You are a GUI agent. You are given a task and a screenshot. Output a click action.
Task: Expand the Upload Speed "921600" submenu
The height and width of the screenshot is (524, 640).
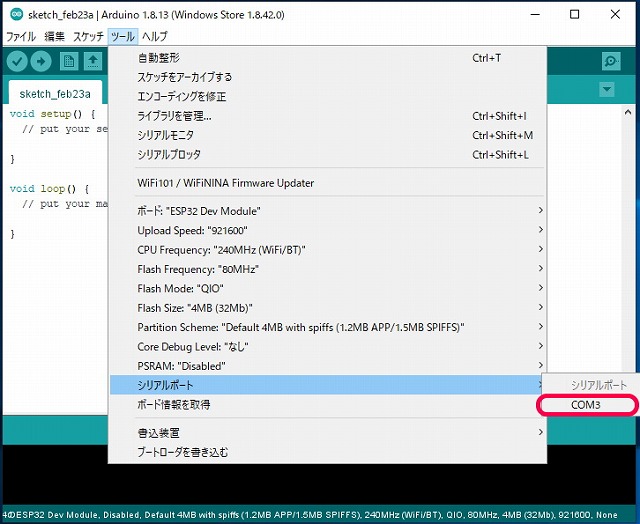pyautogui.click(x=327, y=231)
